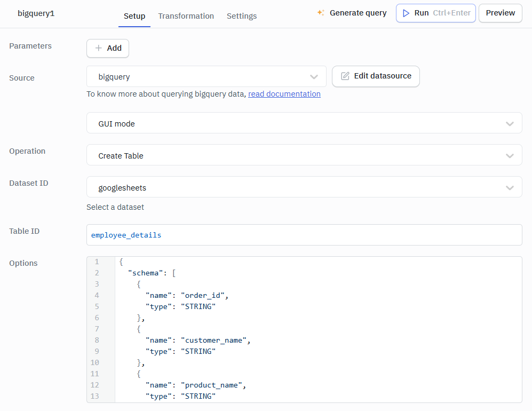This screenshot has width=532, height=411.
Task: Click chevron arrow of GUI mode dropdown
Action: point(510,124)
